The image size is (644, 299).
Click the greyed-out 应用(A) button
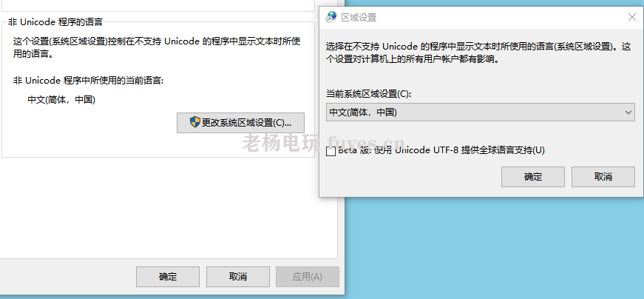308,277
